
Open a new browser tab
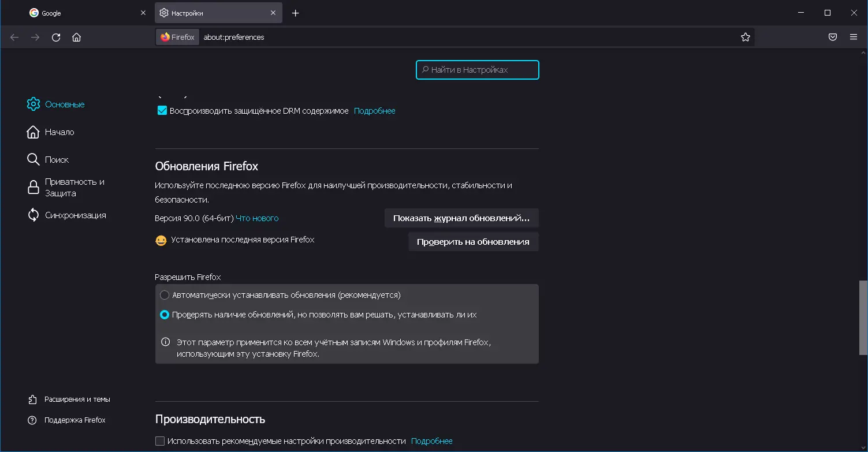(295, 12)
